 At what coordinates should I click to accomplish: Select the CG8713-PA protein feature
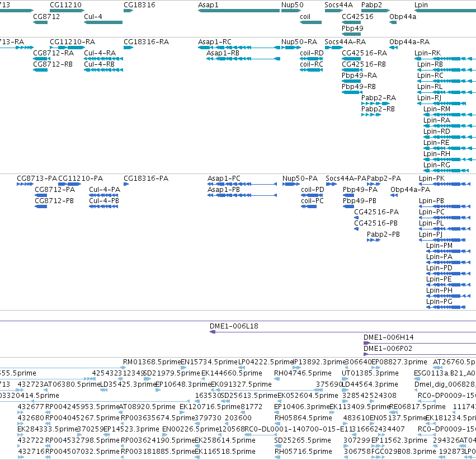25,184
